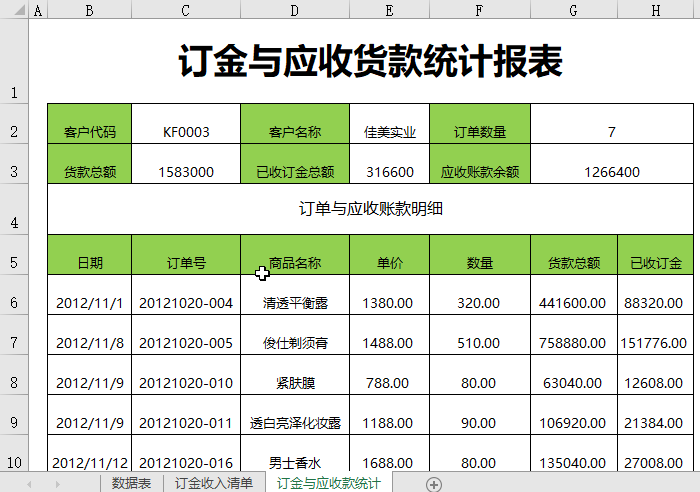
Task: Select the 已收订金总额 value 316600
Action: [389, 172]
